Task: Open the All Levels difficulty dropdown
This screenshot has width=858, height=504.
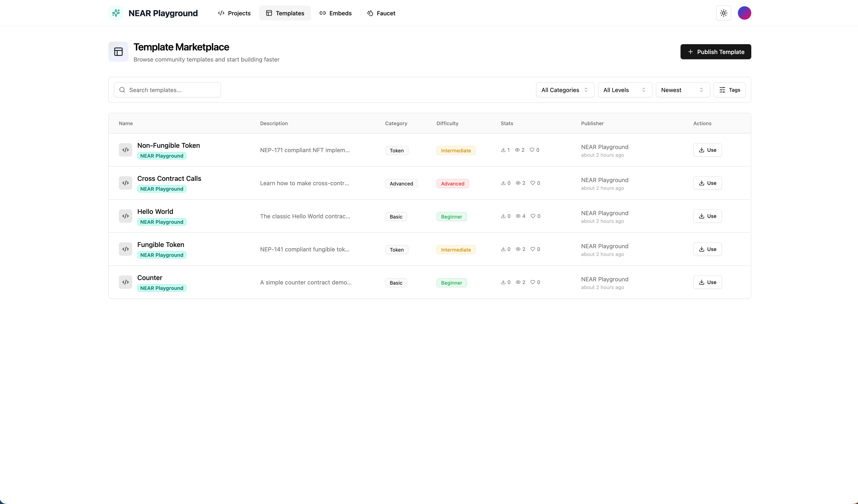Action: [625, 90]
